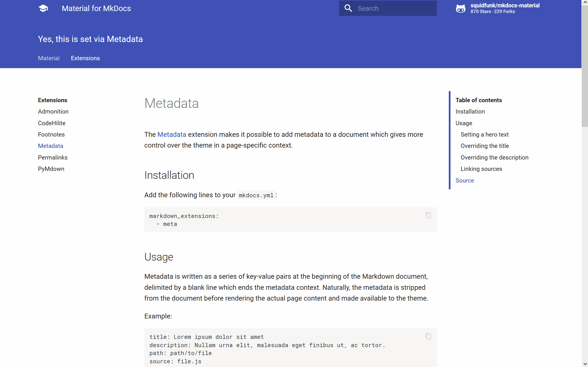Click the Source link in table of contents

pos(465,180)
